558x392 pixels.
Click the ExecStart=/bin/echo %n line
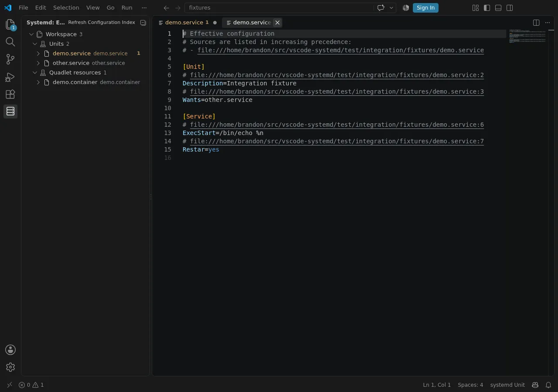(223, 133)
